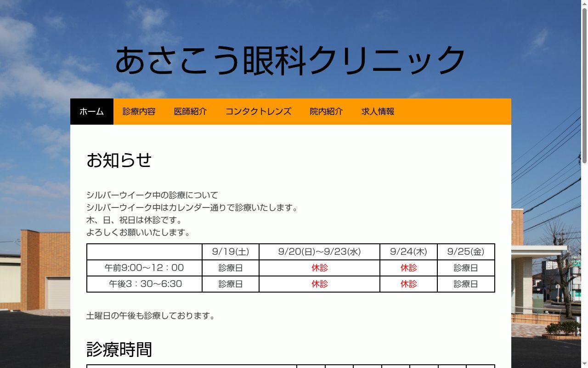
Task: Click red 休診 for 9/24 morning
Action: (409, 268)
